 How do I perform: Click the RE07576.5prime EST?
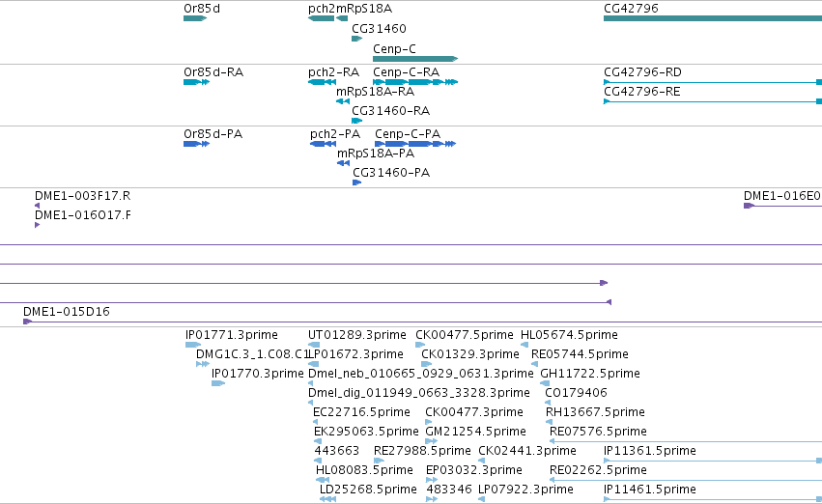pyautogui.click(x=686, y=441)
